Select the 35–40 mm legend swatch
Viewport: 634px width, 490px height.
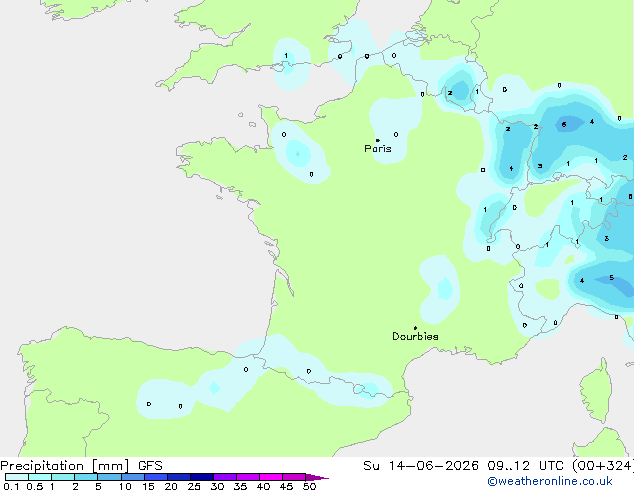(248, 477)
